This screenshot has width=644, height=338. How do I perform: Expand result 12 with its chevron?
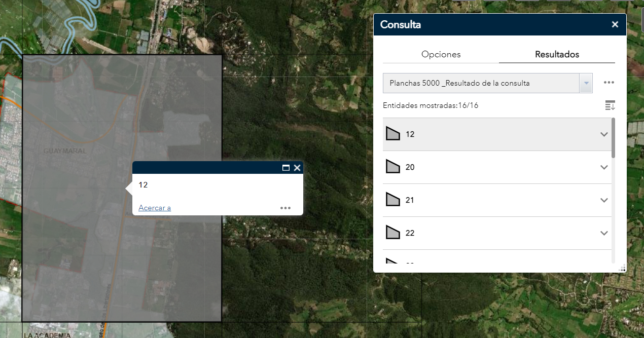click(603, 134)
